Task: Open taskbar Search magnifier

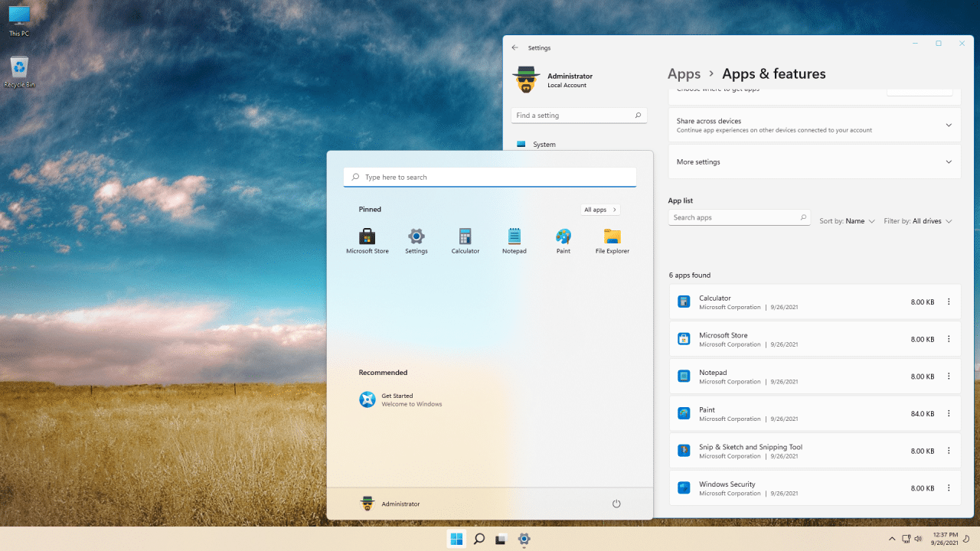Action: pos(479,539)
